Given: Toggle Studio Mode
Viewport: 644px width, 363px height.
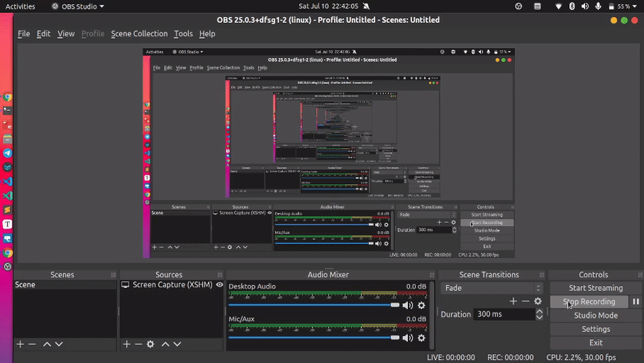Looking at the screenshot, I should pos(596,315).
